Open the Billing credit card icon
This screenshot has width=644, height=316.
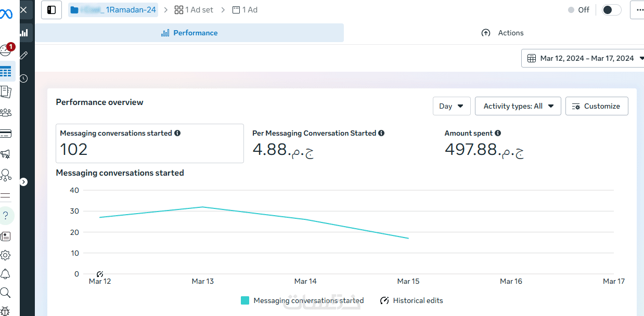click(6, 134)
